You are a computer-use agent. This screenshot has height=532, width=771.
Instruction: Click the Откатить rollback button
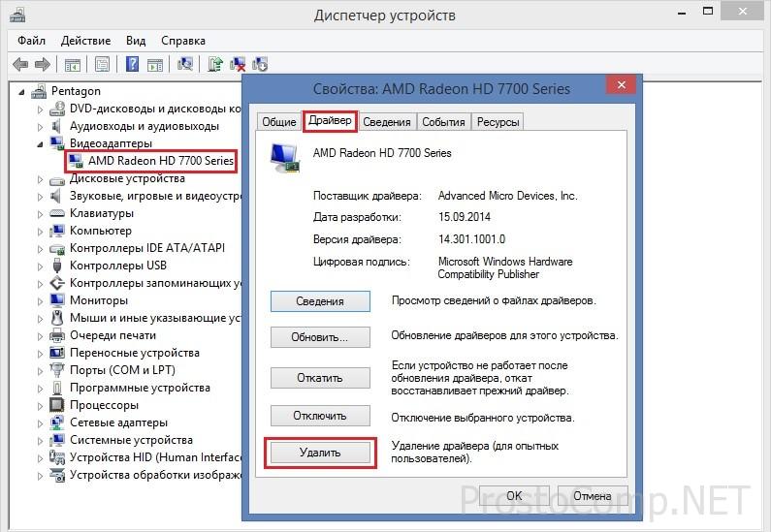click(x=320, y=378)
